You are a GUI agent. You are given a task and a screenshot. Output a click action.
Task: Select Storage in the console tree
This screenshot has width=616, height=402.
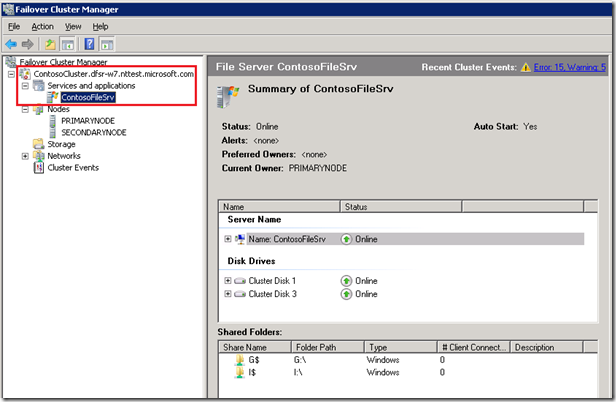click(x=61, y=144)
